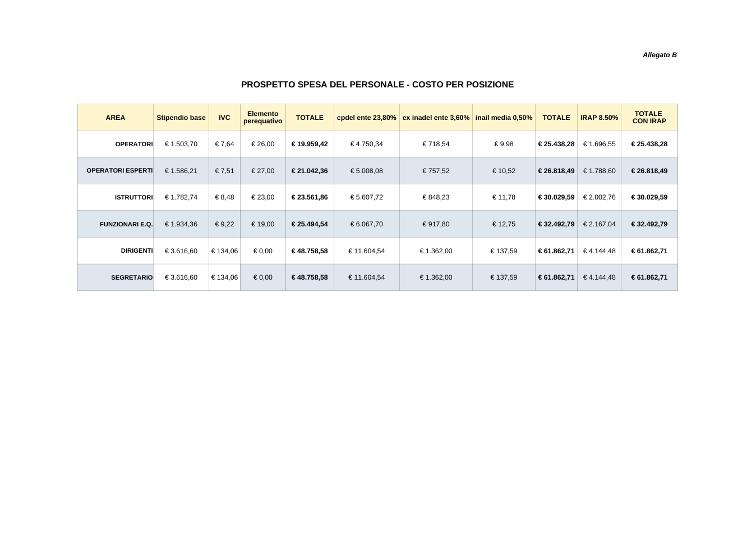Image resolution: width=756 pixels, height=534 pixels.
Task: Click the 'cpdel ente 23,80%' header
Action: click(367, 118)
